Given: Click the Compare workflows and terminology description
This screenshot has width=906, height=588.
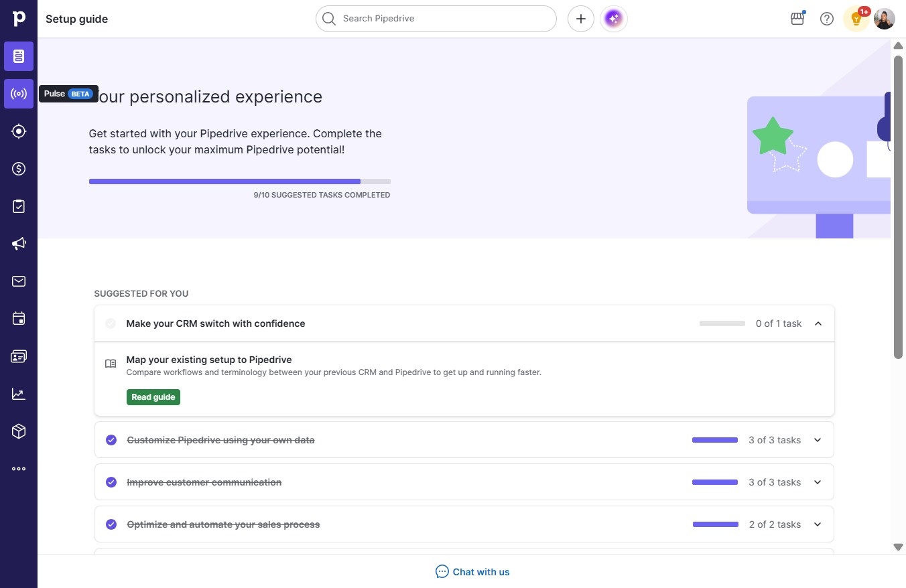Looking at the screenshot, I should tap(334, 372).
